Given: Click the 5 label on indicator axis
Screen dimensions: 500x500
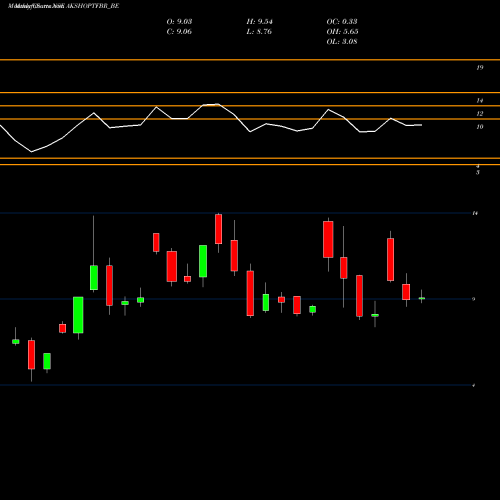Looking at the screenshot, I should 478,172.
